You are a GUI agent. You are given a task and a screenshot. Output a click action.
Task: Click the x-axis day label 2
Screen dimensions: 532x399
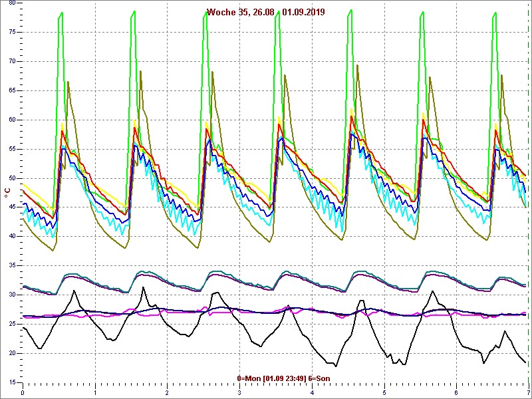(168, 393)
